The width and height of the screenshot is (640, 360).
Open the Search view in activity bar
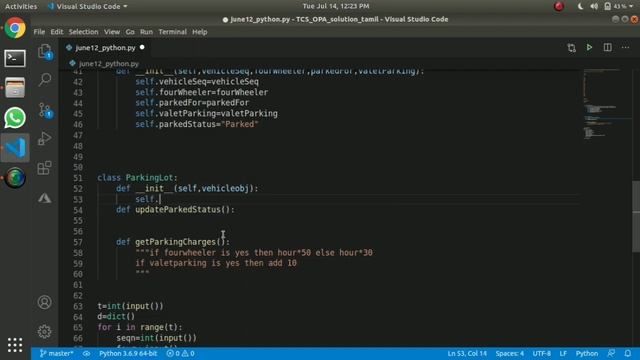tap(44, 79)
